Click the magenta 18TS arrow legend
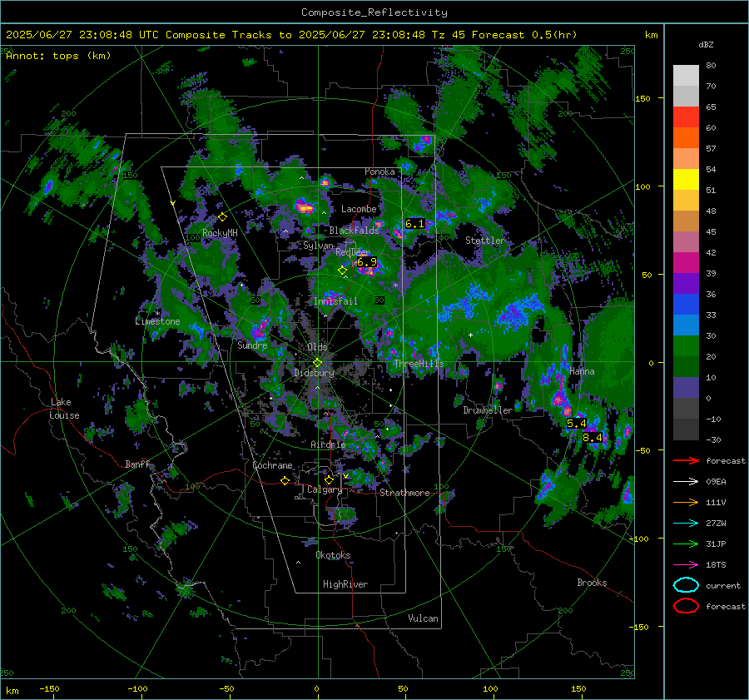The image size is (749, 700). 686,565
